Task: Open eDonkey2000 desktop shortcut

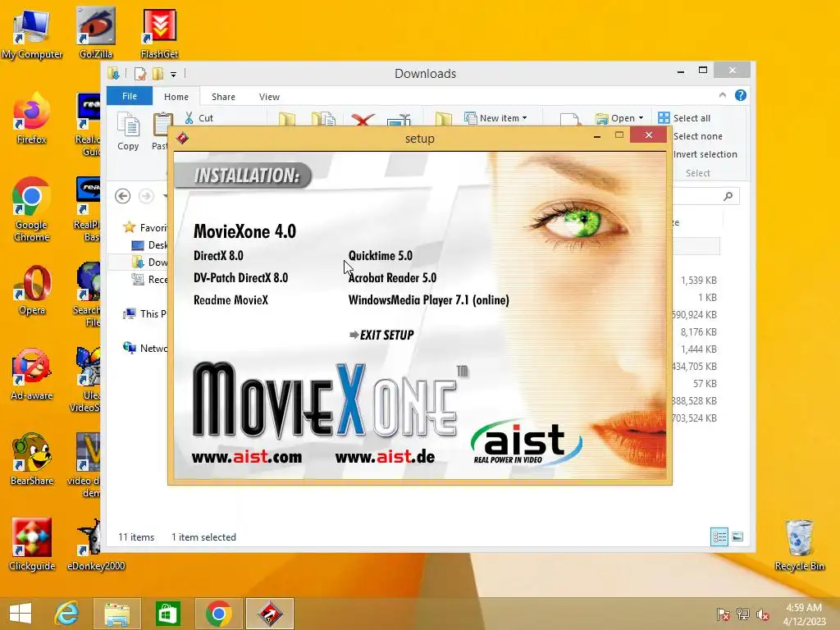Action: (x=96, y=545)
